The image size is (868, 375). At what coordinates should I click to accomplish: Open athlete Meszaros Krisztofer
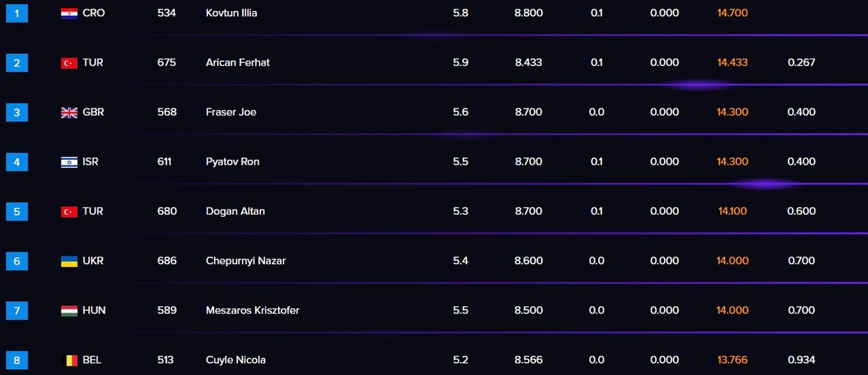coord(252,310)
